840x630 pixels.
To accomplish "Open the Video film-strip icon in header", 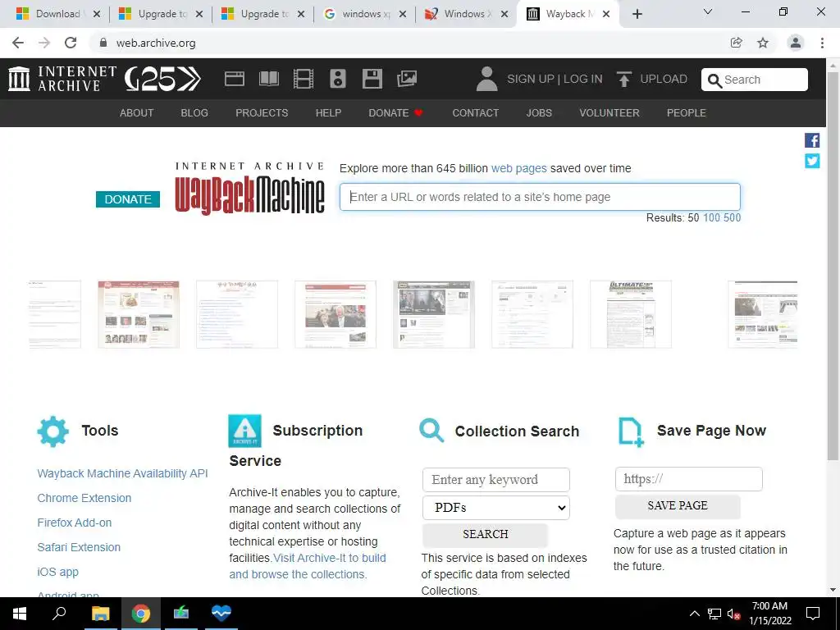I will 304,79.
